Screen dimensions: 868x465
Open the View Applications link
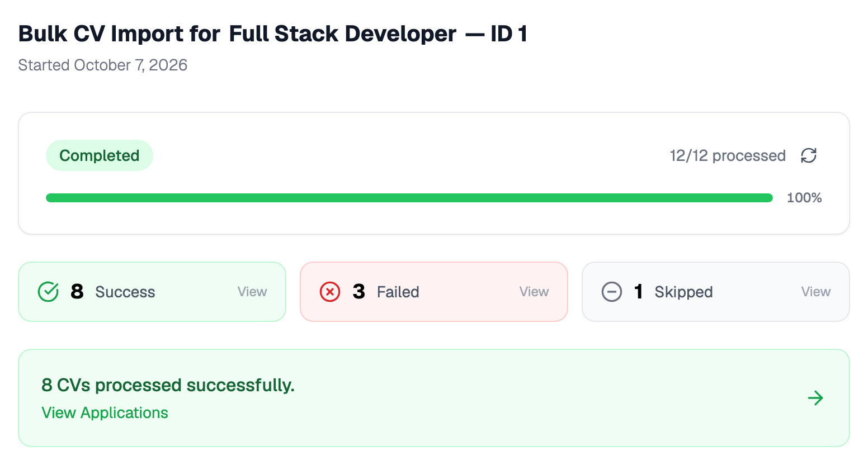pyautogui.click(x=105, y=412)
